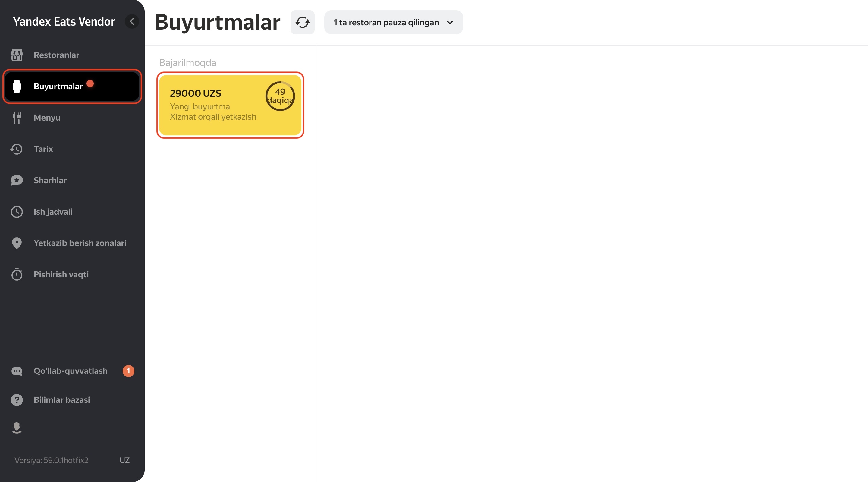Click the Yangi buyurtma status text

(x=200, y=106)
